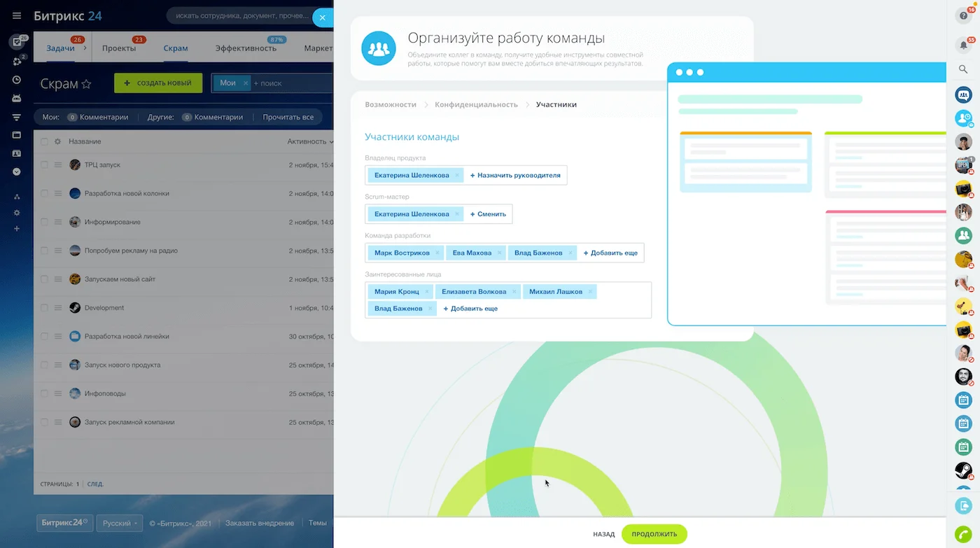Close the slider panel with blue X
This screenshot has height=548, width=980.
[322, 17]
